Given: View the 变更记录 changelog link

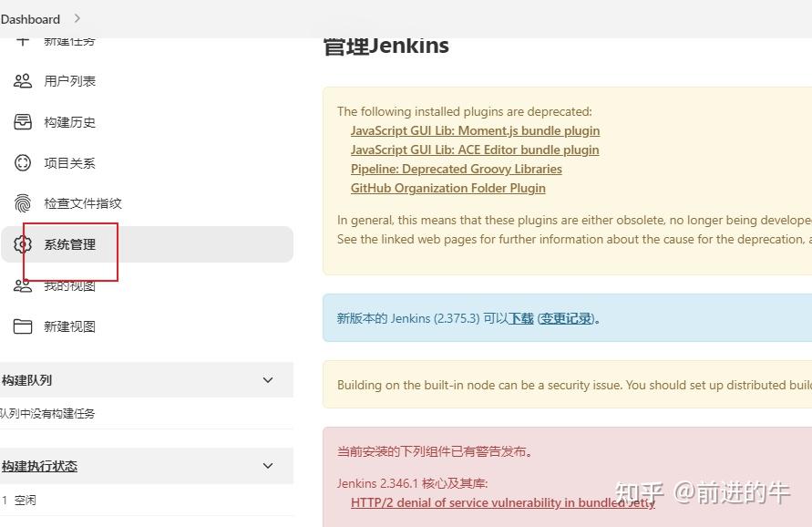Looking at the screenshot, I should pos(563,317).
